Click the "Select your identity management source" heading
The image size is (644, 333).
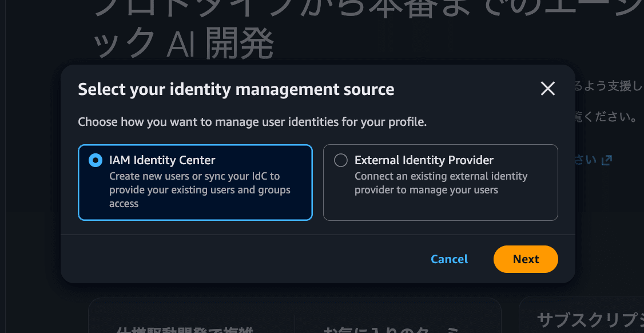click(x=236, y=89)
